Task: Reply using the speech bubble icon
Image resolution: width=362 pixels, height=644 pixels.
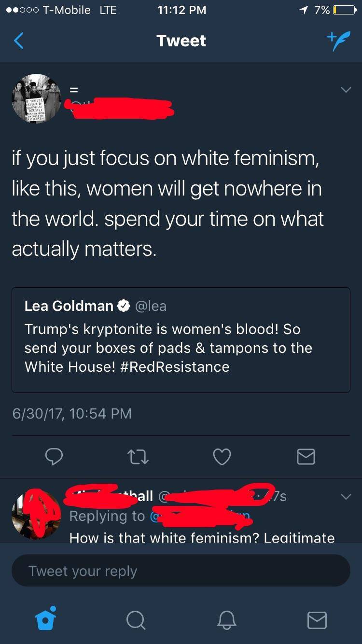Action: [x=54, y=457]
